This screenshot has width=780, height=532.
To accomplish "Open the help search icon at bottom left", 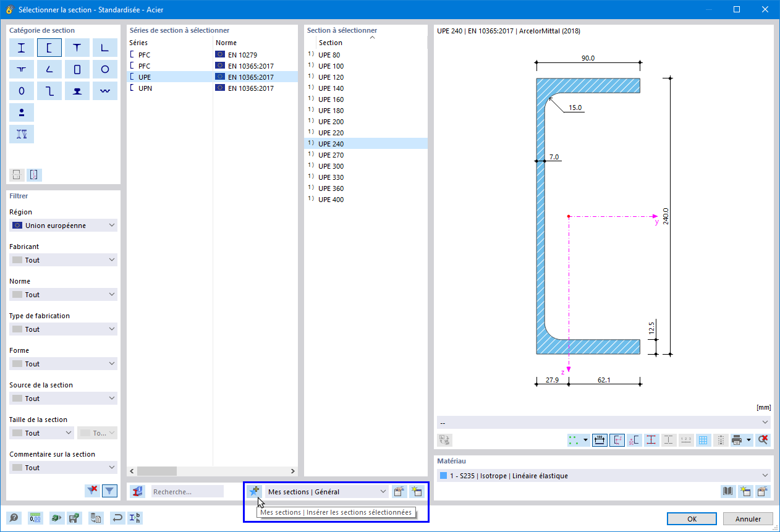I will (14, 518).
